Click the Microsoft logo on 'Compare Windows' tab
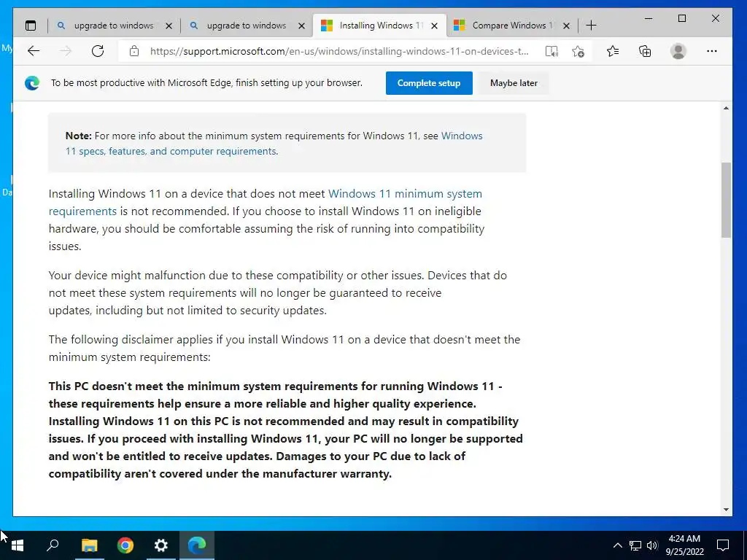 (x=460, y=26)
